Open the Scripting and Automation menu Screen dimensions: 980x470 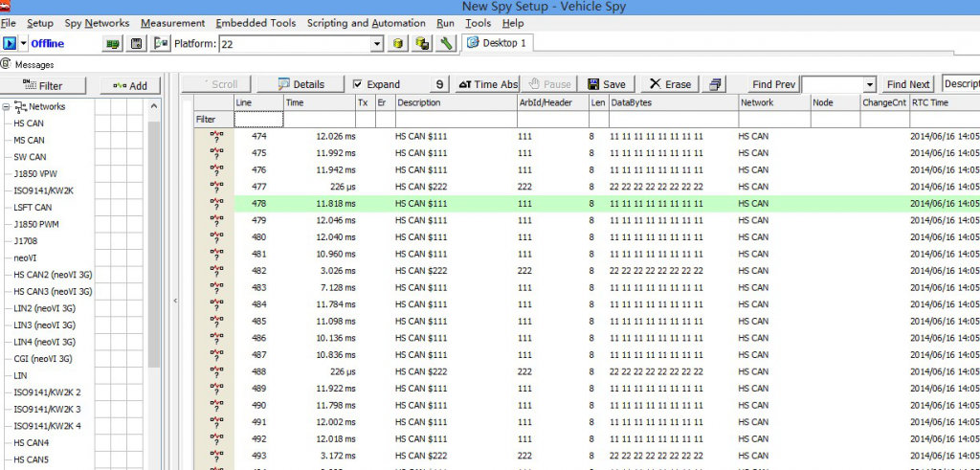tap(367, 23)
